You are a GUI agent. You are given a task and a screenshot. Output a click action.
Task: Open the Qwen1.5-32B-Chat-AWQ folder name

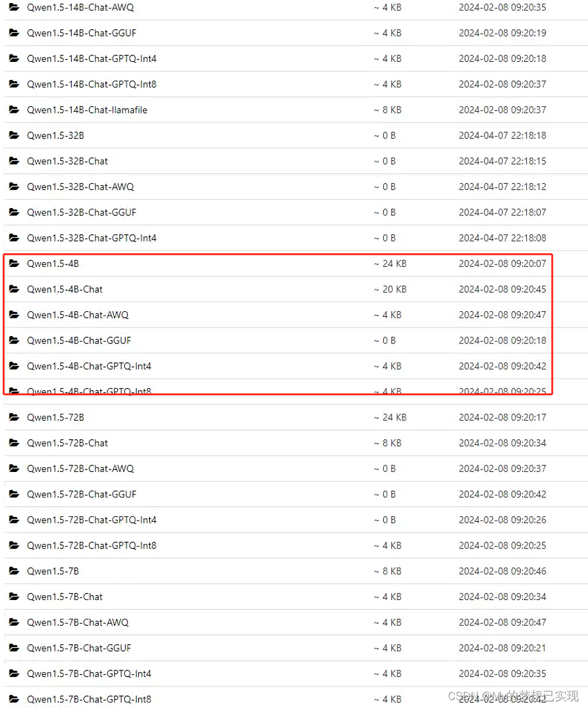tap(81, 187)
